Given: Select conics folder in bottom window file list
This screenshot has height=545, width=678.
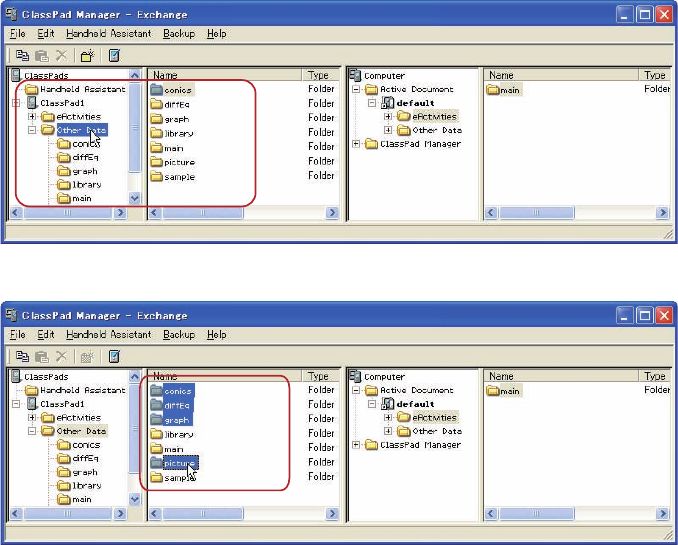Looking at the screenshot, I should (172, 391).
